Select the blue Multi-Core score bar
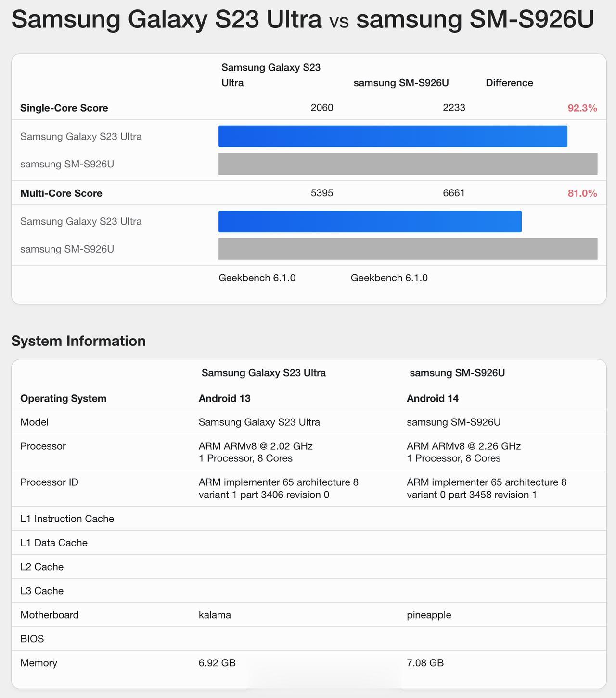 click(x=370, y=221)
